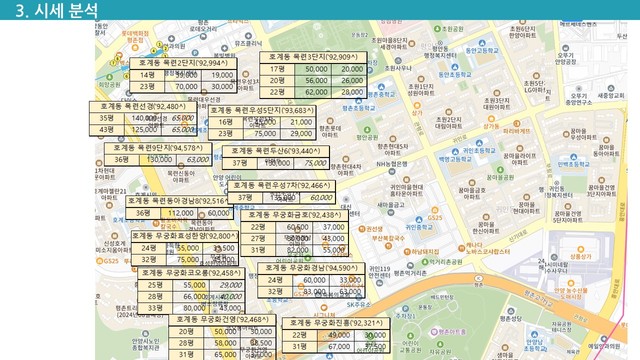Viewport: 640px width, 360px height.
Task: Select the 호계동 무궁화진흥 table header
Action: point(336,323)
